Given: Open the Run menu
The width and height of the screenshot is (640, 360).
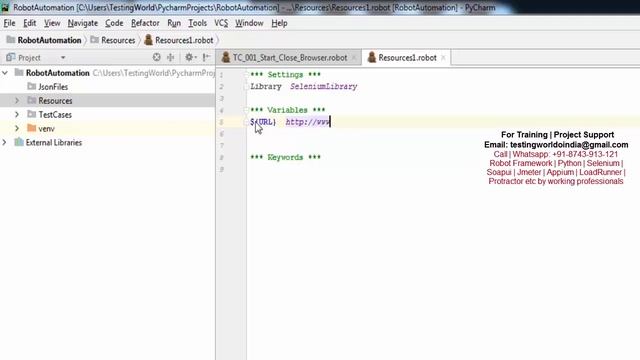Looking at the screenshot, I should click(x=174, y=23).
